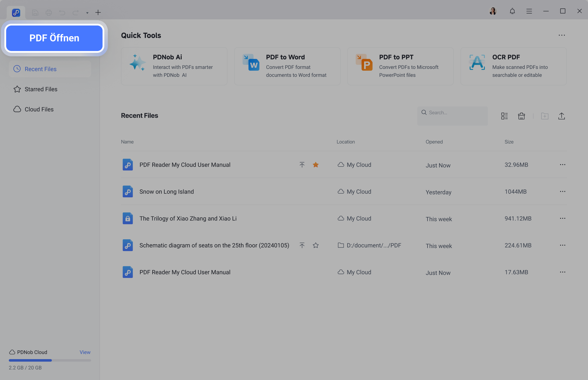Open the PDNob app logo tab

[x=16, y=13]
